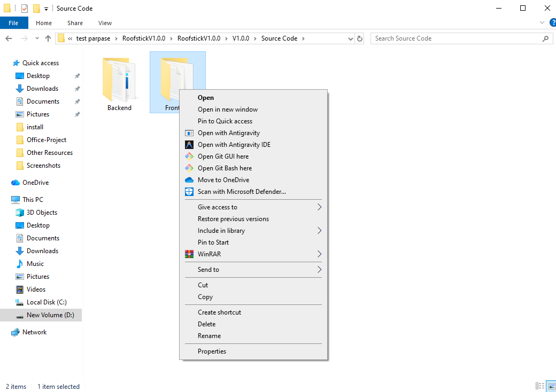Click the Properties quick access toolbar icon

tap(25, 8)
